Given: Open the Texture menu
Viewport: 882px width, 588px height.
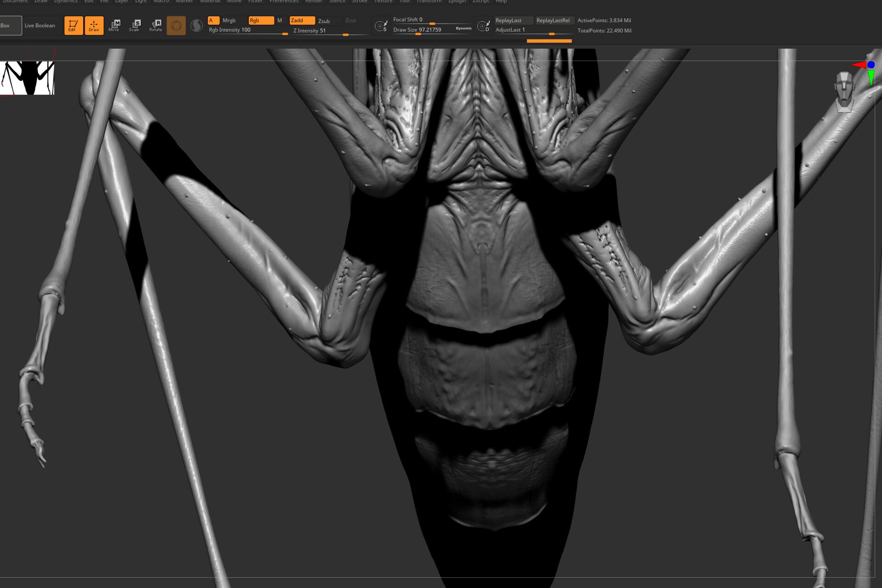Looking at the screenshot, I should pyautogui.click(x=383, y=1).
